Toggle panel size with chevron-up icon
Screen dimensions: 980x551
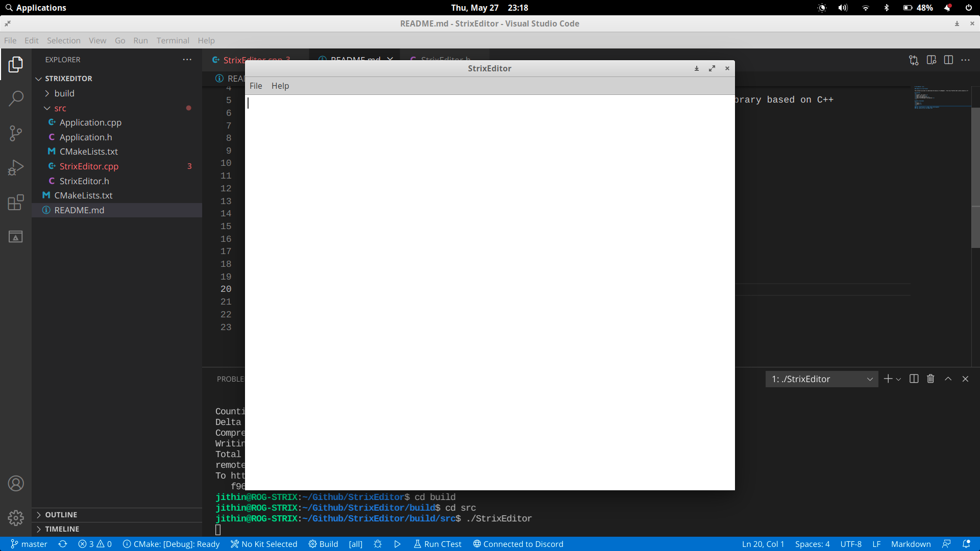(x=948, y=379)
